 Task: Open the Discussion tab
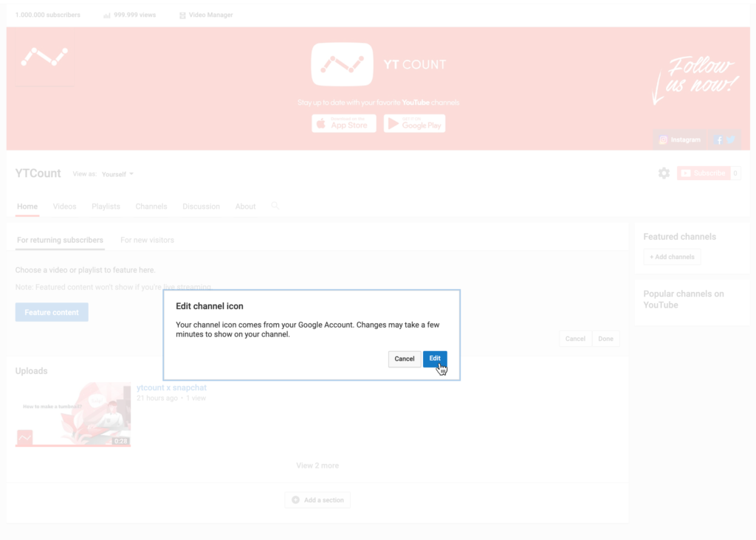[x=201, y=207]
